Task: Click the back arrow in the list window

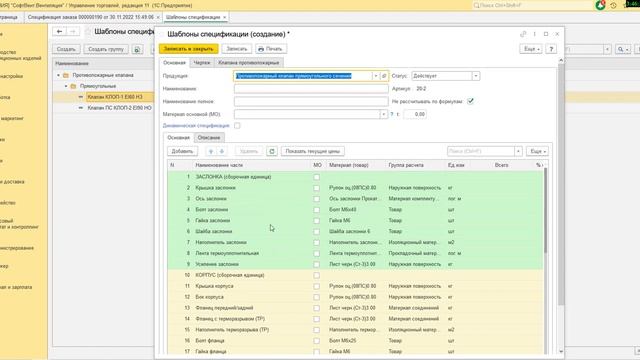Action: pos(59,31)
